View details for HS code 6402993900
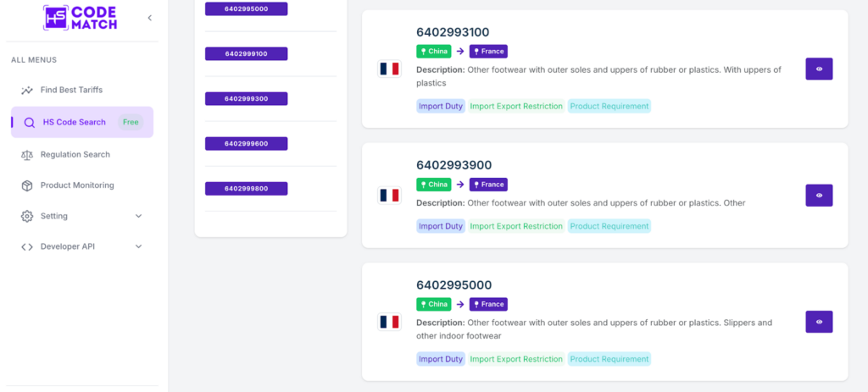Viewport: 868px width, 392px height. coord(819,196)
